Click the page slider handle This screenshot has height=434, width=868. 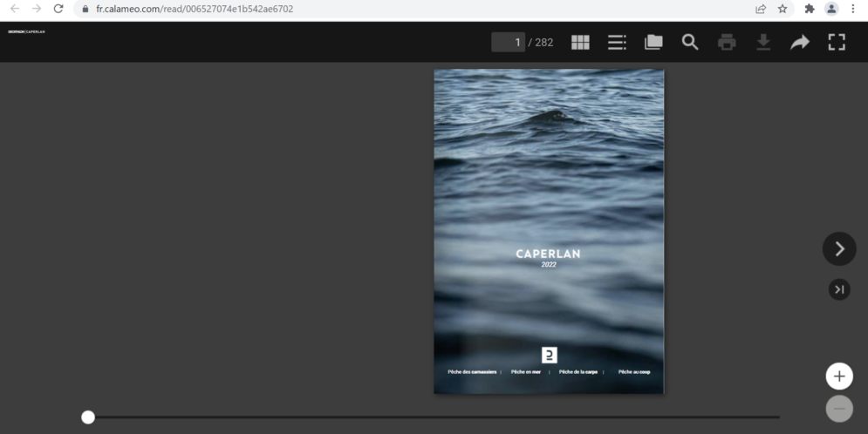(x=88, y=417)
